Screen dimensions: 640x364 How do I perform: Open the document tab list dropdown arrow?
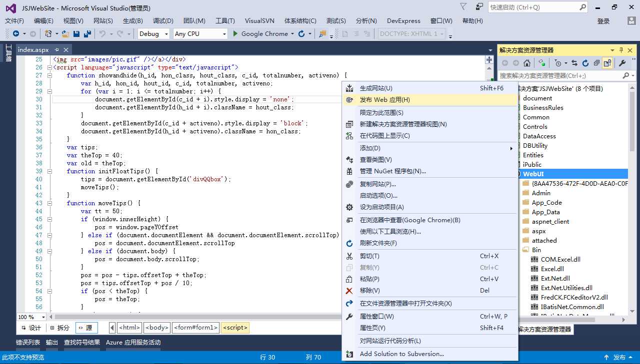(490, 50)
